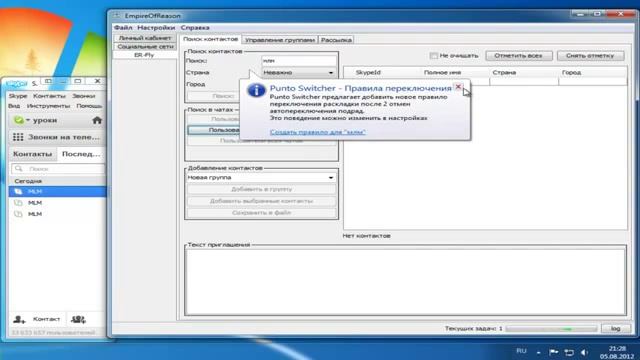Click the Добавить в группу button
The width and height of the screenshot is (640, 360).
point(261,189)
